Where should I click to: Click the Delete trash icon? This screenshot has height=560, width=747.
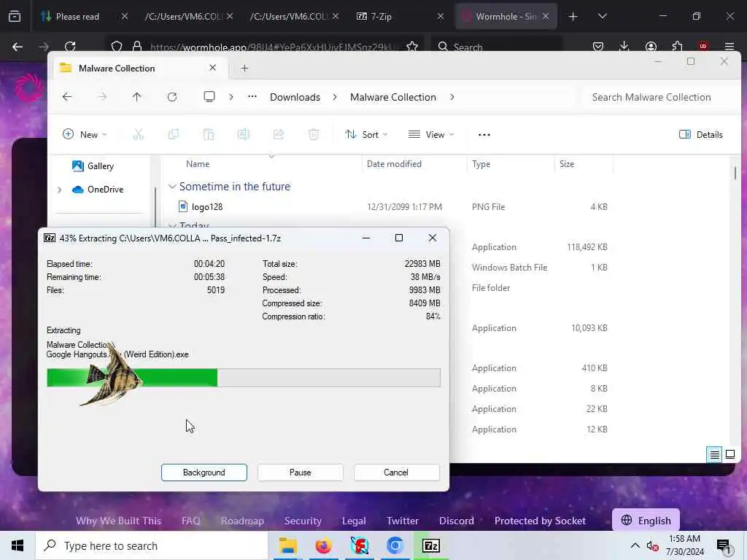tap(314, 135)
